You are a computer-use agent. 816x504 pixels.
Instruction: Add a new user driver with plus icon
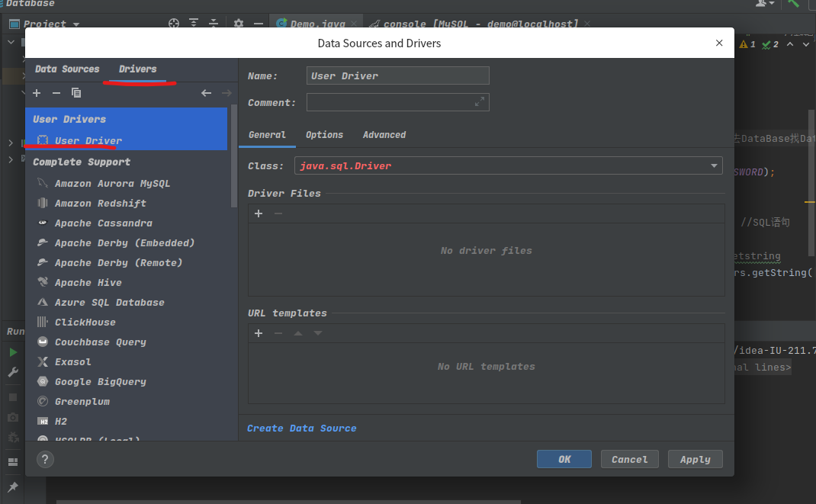(36, 93)
